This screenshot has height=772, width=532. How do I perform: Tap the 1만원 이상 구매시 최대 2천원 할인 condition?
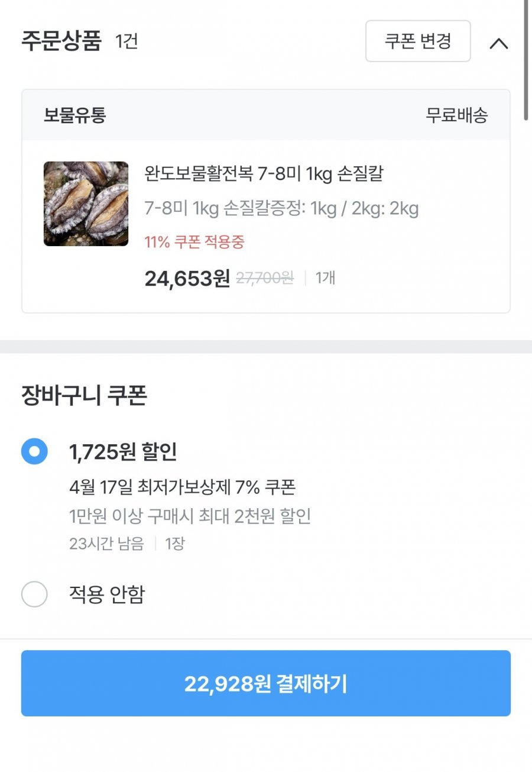[190, 516]
